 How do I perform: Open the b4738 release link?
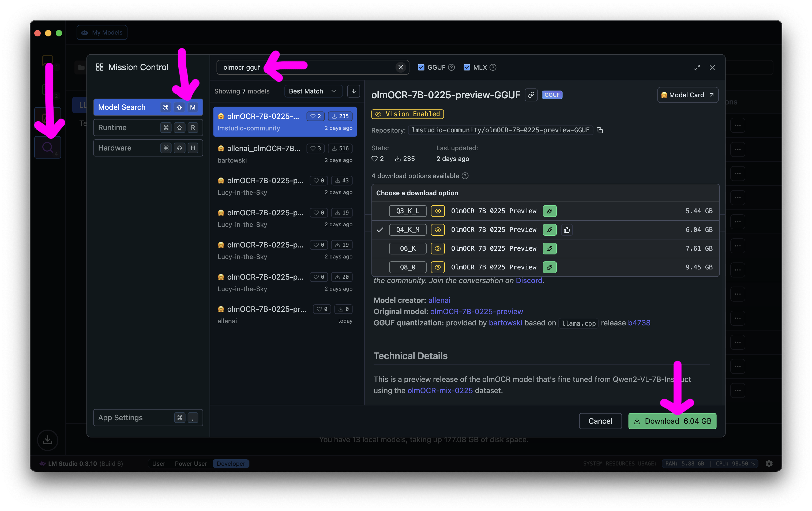click(x=639, y=323)
